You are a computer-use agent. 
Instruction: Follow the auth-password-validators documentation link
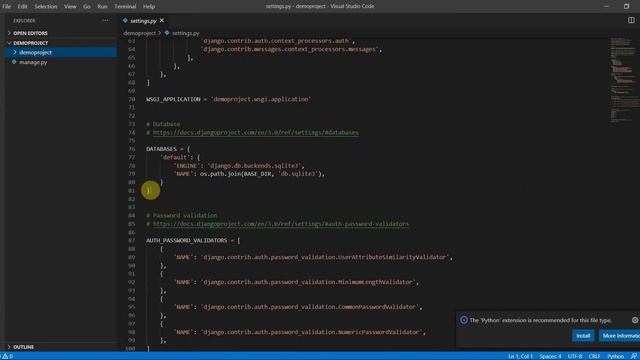281,224
